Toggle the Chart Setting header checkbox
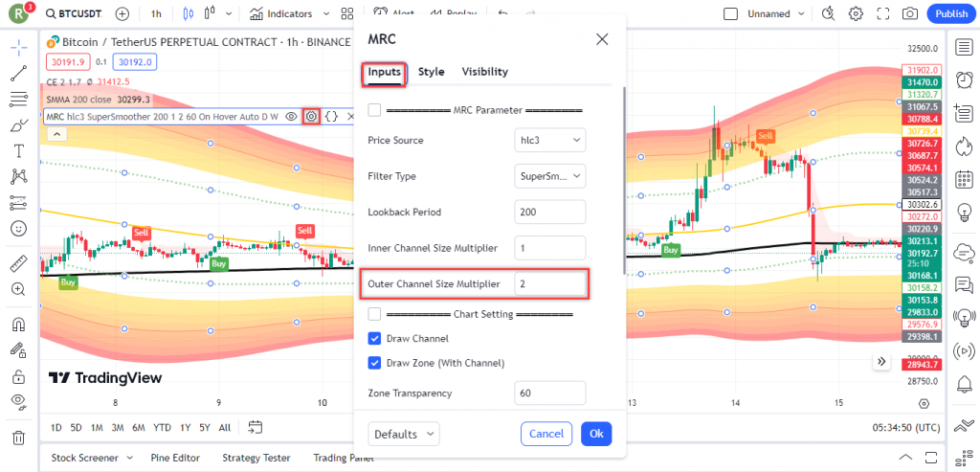 [374, 314]
